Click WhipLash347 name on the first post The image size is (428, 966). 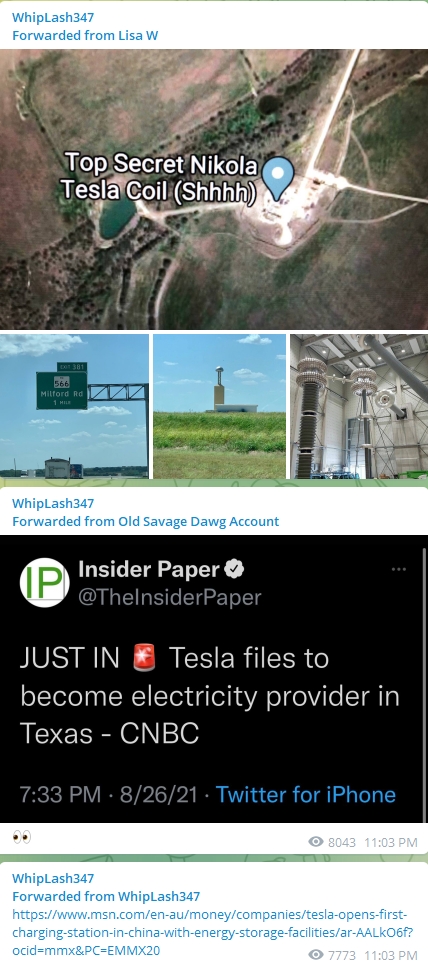(x=53, y=17)
